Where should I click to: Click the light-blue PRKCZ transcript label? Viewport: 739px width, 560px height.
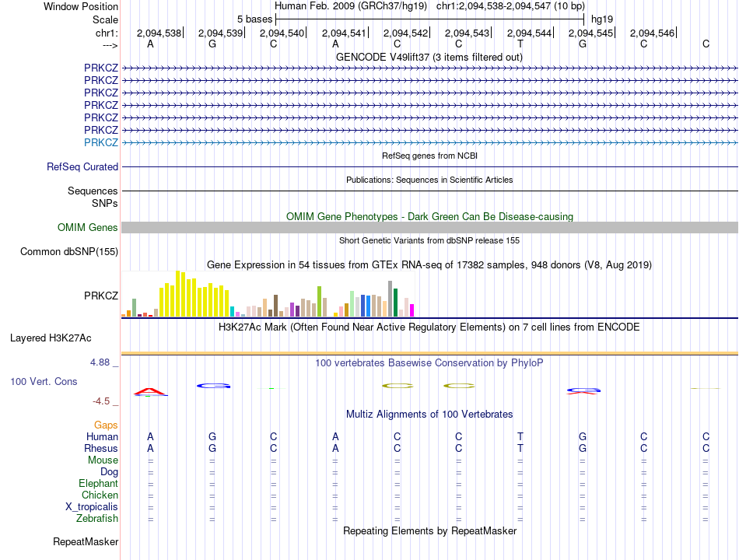tap(101, 142)
